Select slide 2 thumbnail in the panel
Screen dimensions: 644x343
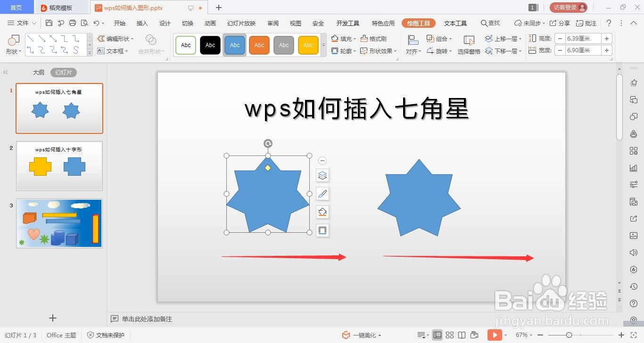click(x=59, y=166)
